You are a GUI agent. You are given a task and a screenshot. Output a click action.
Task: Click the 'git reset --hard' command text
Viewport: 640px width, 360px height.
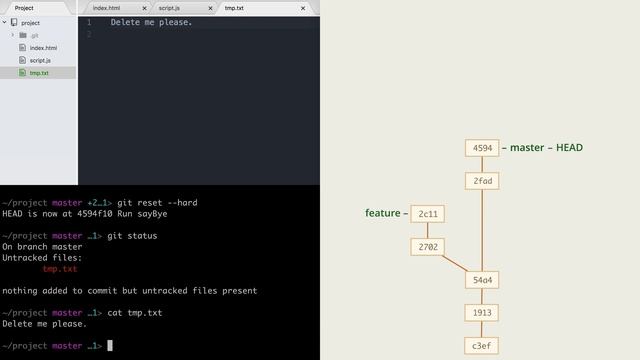click(157, 202)
